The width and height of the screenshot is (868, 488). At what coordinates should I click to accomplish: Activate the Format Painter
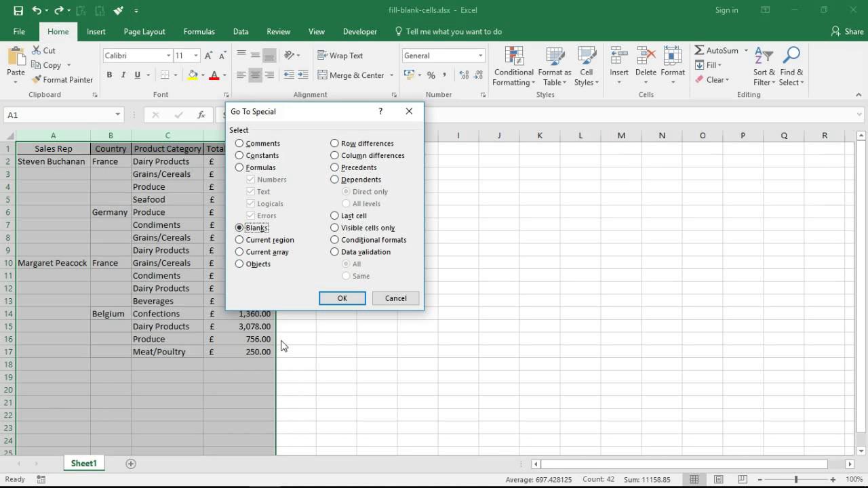[62, 79]
